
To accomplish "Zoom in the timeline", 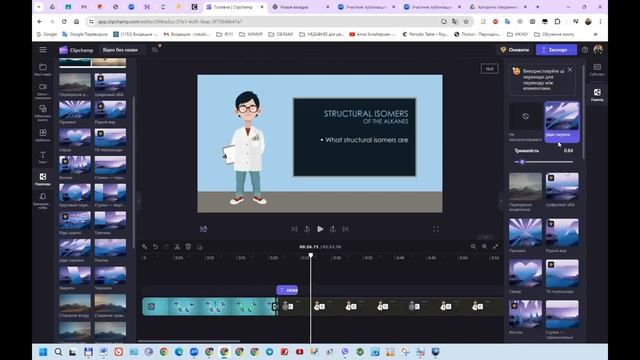I will (484, 247).
